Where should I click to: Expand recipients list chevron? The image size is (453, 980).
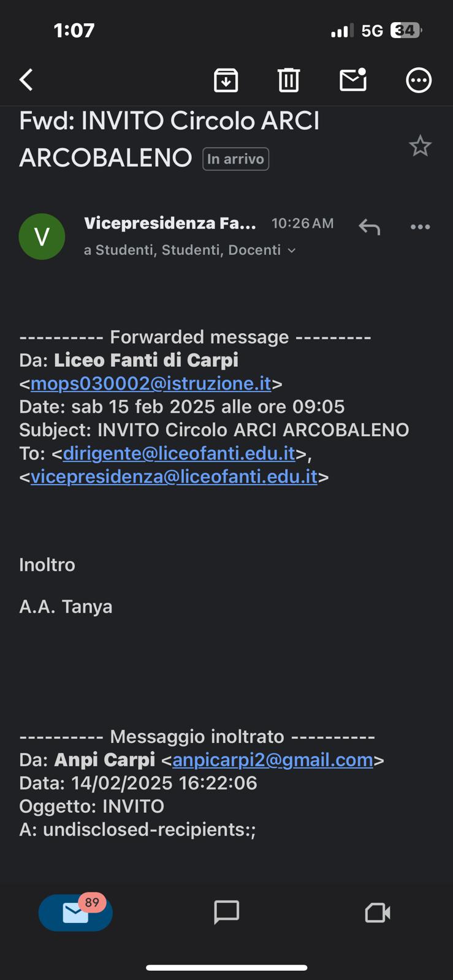pyautogui.click(x=292, y=251)
